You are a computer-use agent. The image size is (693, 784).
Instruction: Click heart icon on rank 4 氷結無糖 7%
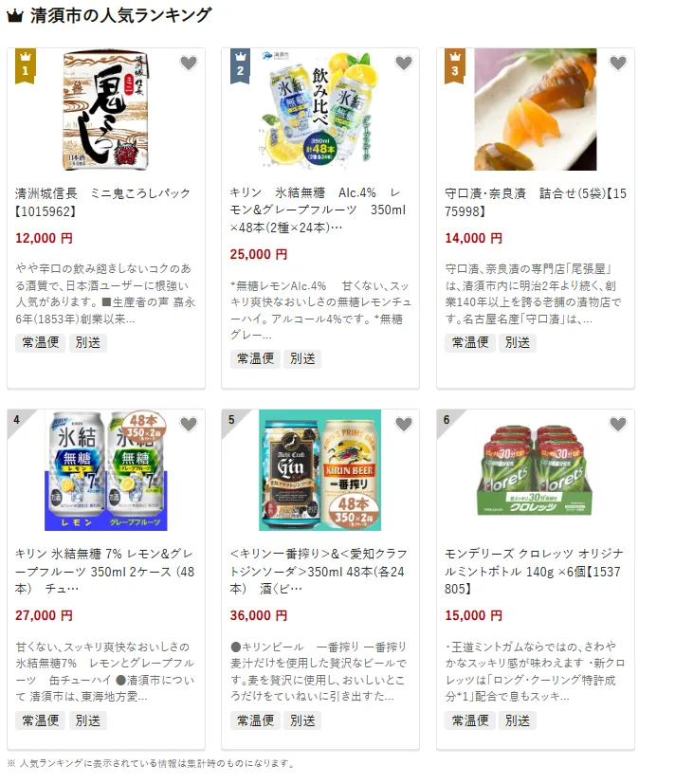tap(189, 424)
